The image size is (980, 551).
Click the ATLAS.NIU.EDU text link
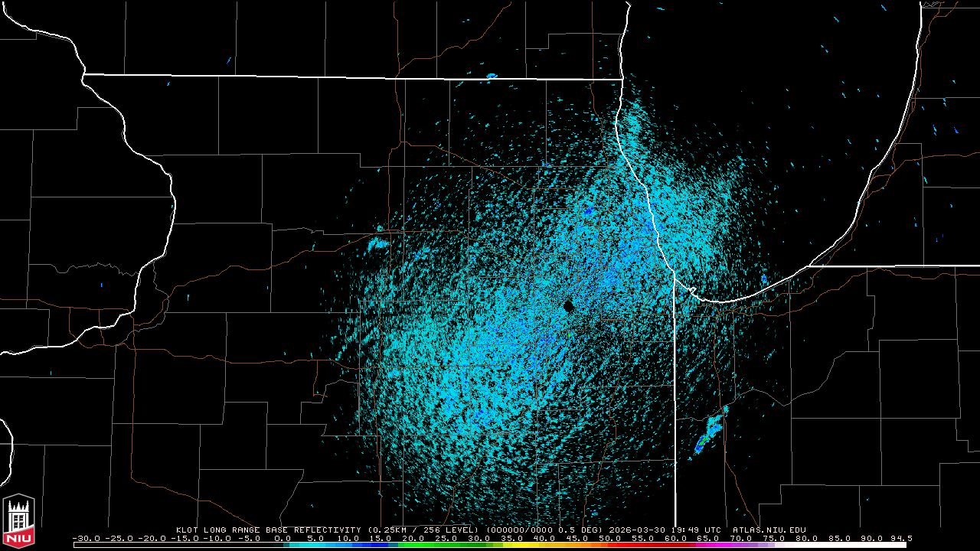[x=769, y=530]
